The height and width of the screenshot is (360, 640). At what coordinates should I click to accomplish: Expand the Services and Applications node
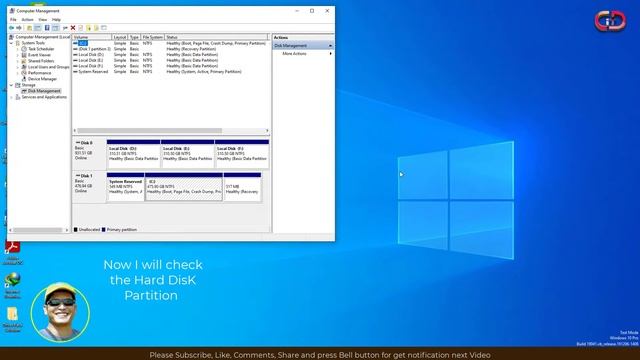pyautogui.click(x=11, y=97)
